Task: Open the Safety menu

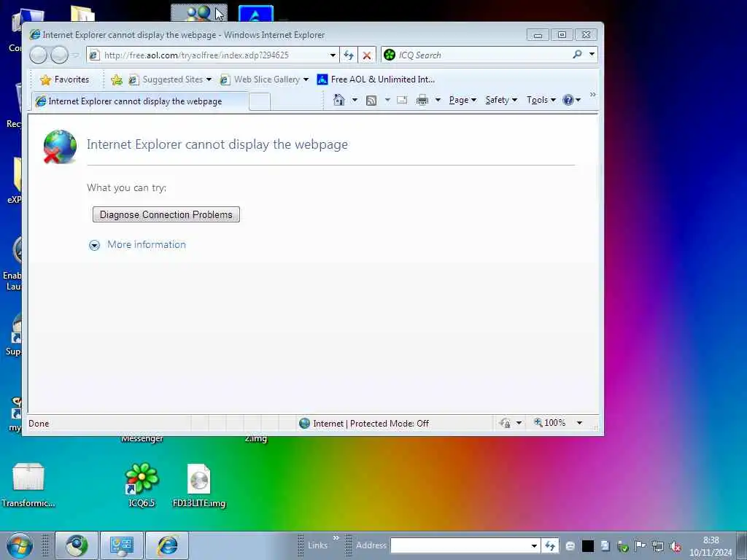Action: click(501, 100)
